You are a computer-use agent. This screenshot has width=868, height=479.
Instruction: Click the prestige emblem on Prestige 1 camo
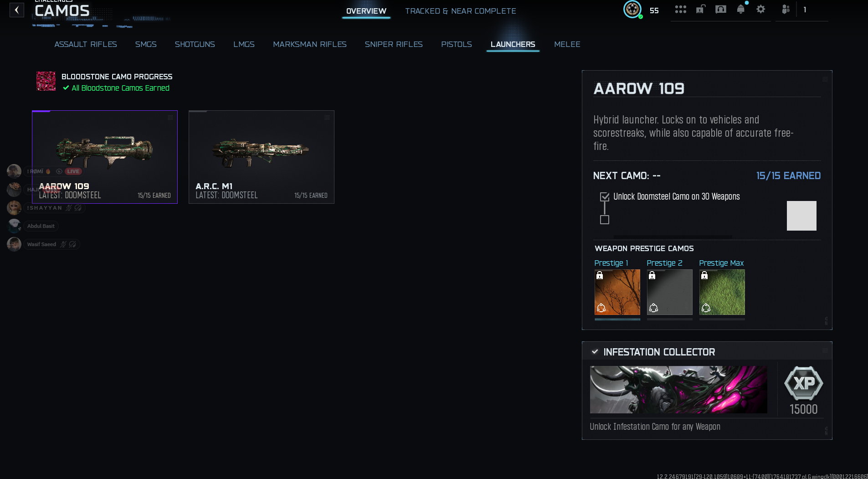(x=601, y=308)
